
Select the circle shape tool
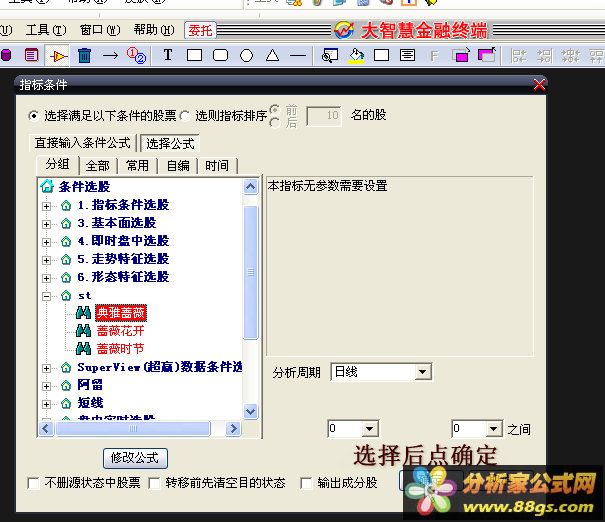pos(247,56)
